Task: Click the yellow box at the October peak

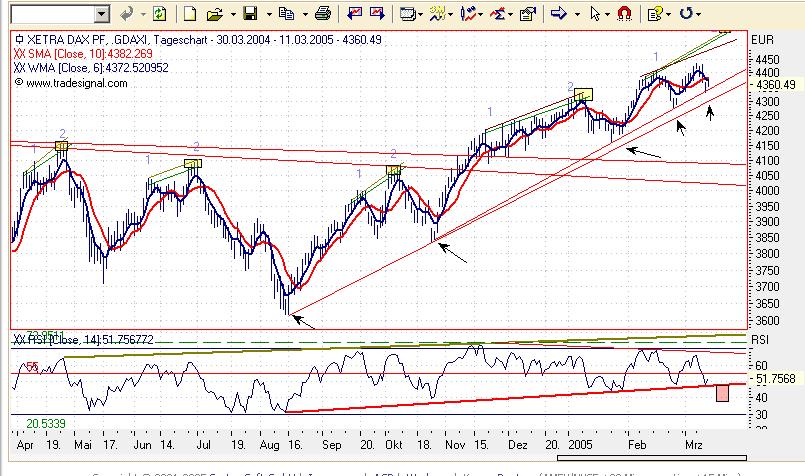Action: 393,170
